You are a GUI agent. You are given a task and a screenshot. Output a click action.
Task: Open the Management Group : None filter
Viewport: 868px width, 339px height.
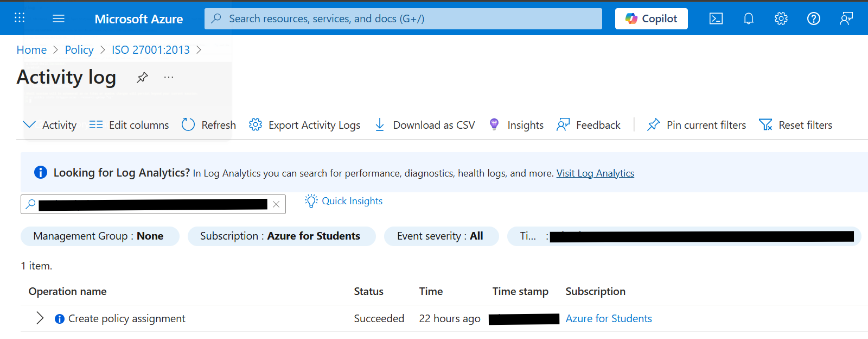(100, 236)
